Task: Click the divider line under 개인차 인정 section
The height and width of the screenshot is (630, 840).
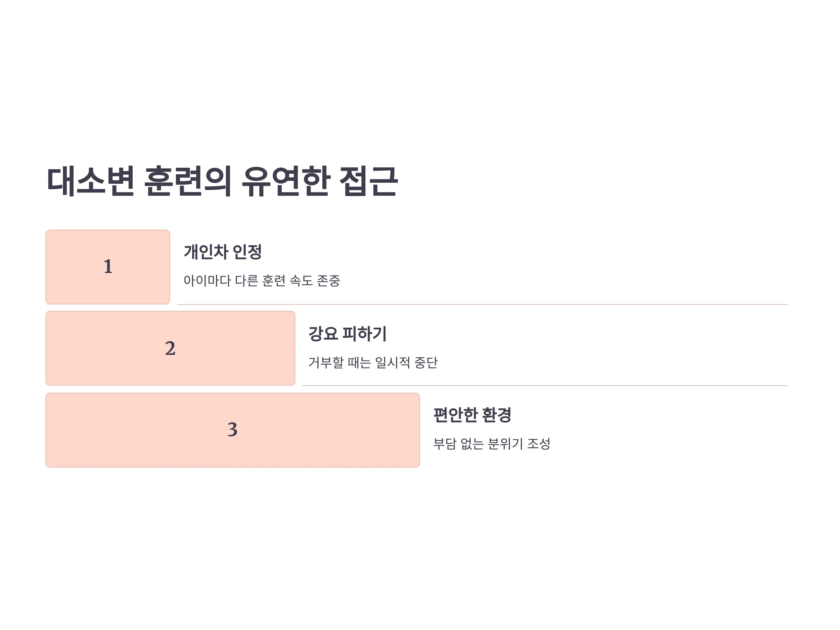Action: point(482,304)
